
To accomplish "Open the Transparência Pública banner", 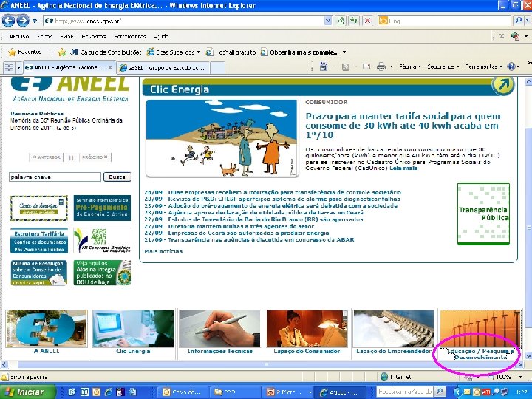I will click(483, 214).
